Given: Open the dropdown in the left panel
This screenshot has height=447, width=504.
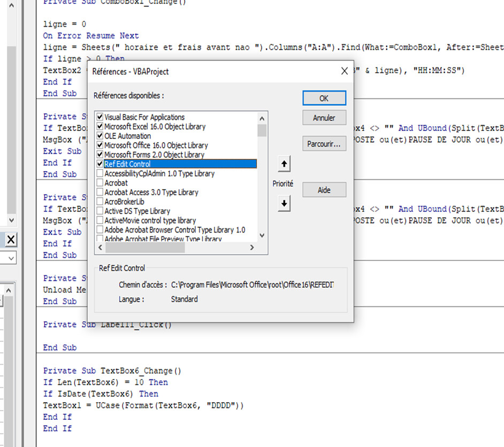Looking at the screenshot, I should click(11, 258).
